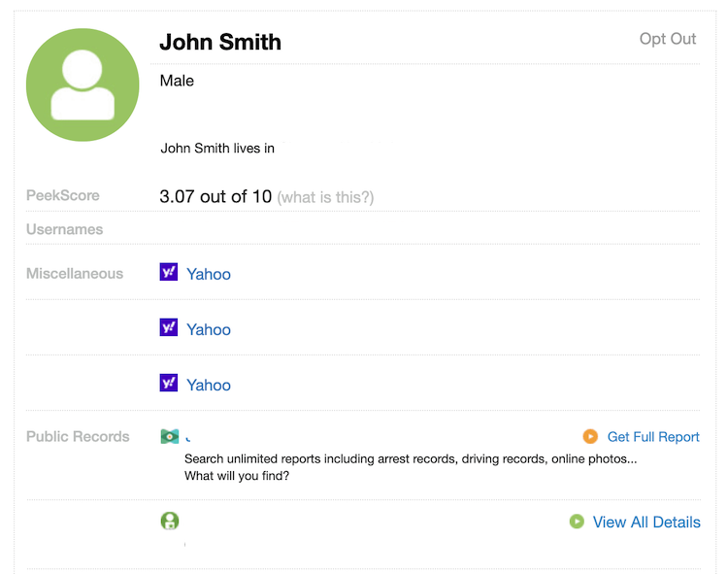The image size is (728, 574).
Task: Click the orange play icon beside Get Full Report
Action: (590, 436)
